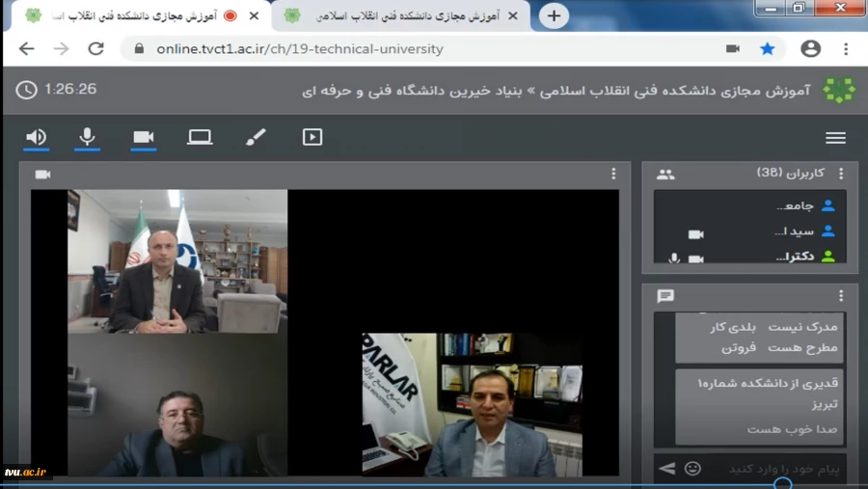Bookmark this page with the star icon

pyautogui.click(x=768, y=48)
